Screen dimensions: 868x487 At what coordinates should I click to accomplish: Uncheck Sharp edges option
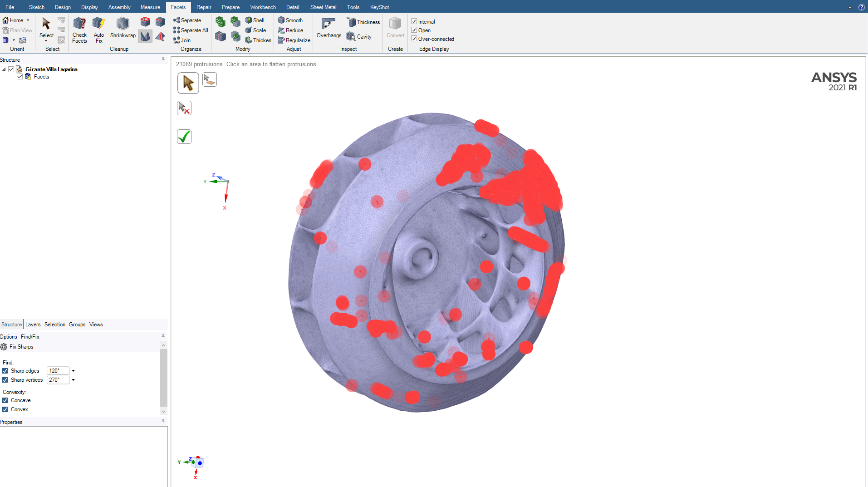[x=5, y=371]
